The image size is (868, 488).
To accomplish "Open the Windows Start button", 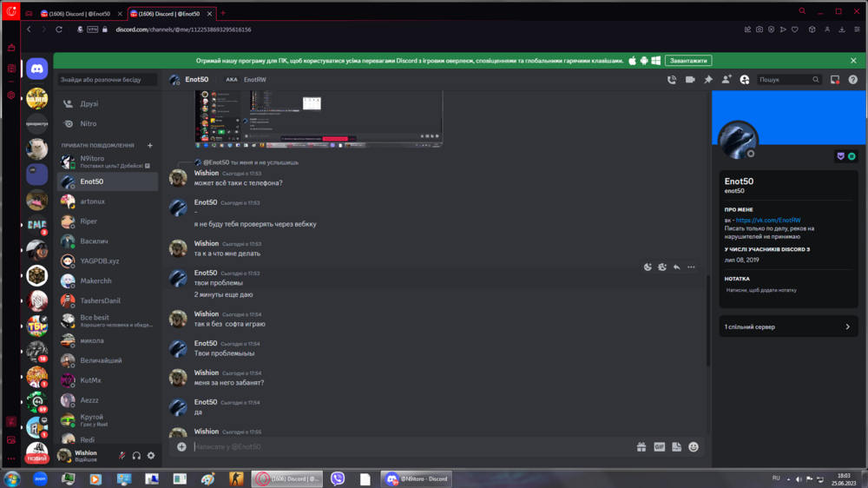I will (11, 478).
